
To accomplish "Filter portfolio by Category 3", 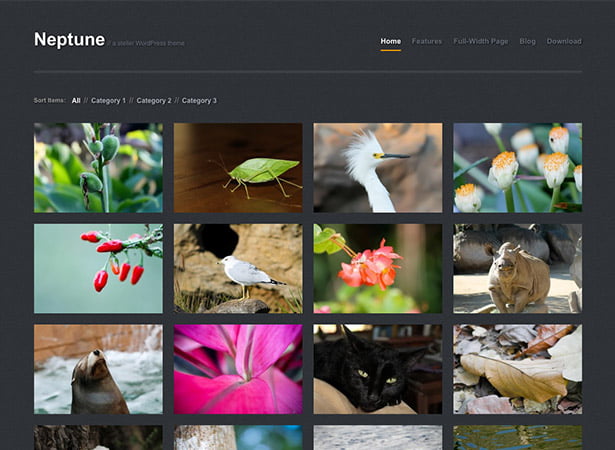I will (x=199, y=100).
